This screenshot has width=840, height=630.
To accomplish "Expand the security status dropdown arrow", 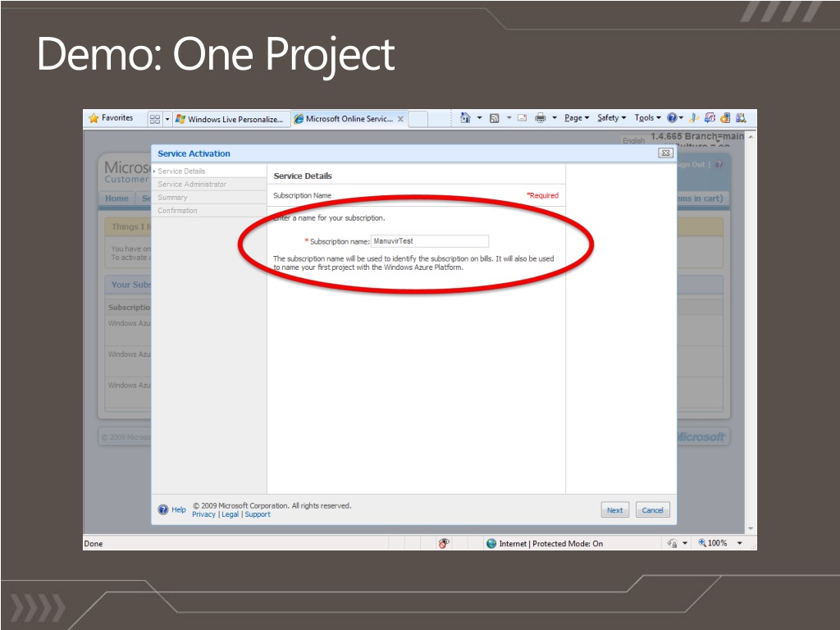I will pos(685,543).
